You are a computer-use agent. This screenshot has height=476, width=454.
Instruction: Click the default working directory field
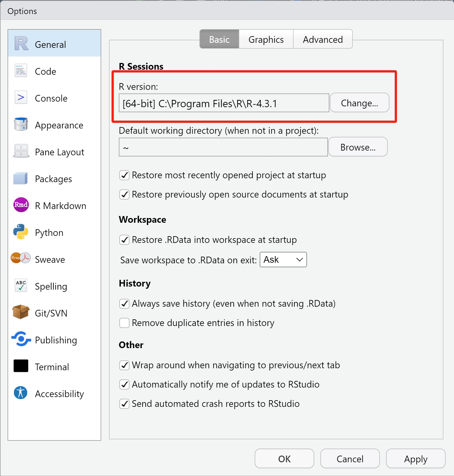[x=223, y=147]
